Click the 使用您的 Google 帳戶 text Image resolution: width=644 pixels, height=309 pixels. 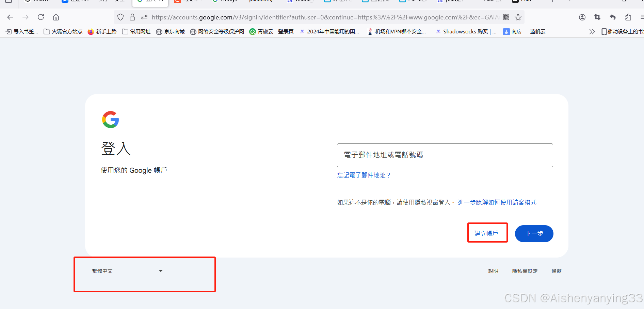click(x=134, y=170)
